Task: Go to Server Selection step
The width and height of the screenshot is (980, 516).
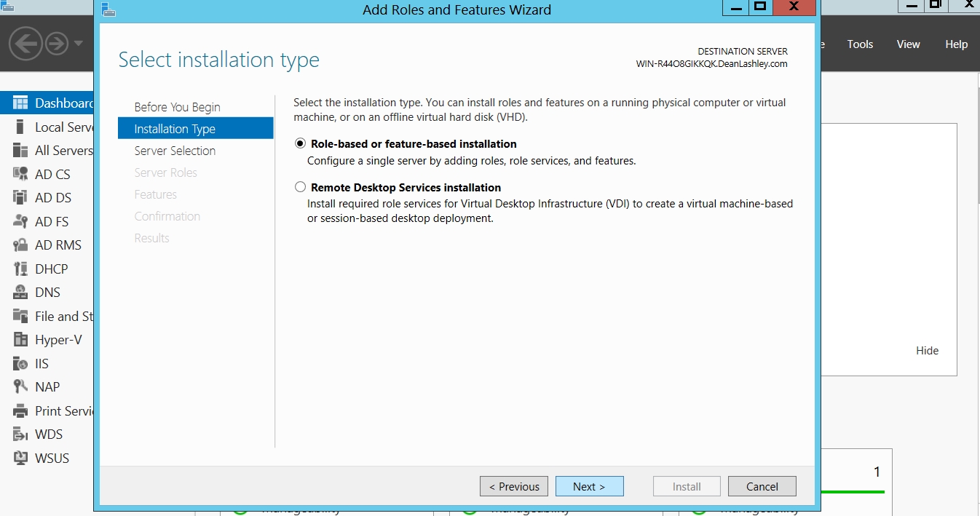Action: [175, 151]
